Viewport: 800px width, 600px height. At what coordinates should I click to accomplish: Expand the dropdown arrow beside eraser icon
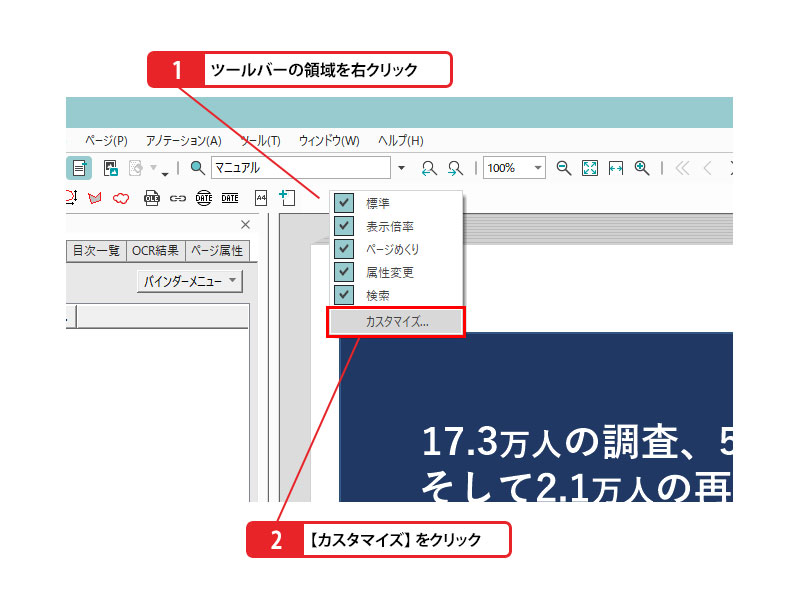point(153,167)
